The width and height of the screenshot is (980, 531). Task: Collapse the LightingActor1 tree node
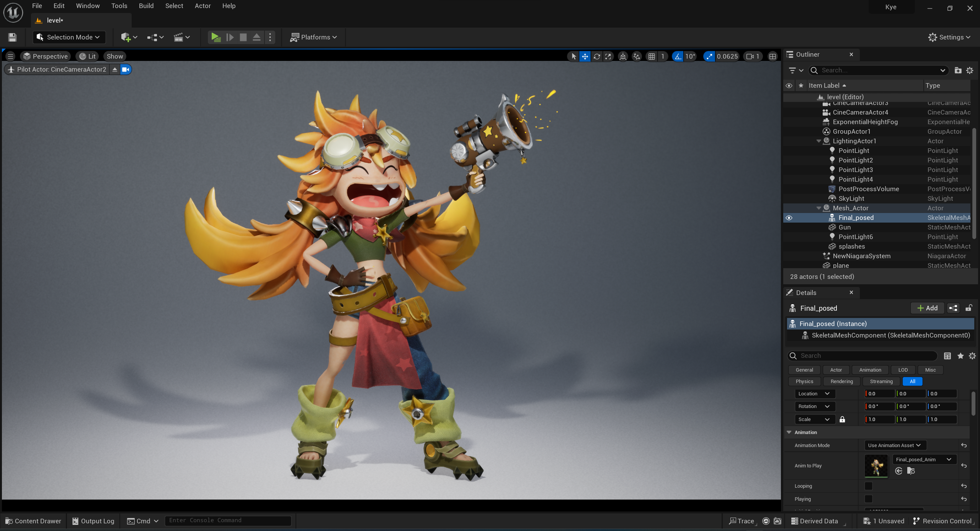click(818, 141)
